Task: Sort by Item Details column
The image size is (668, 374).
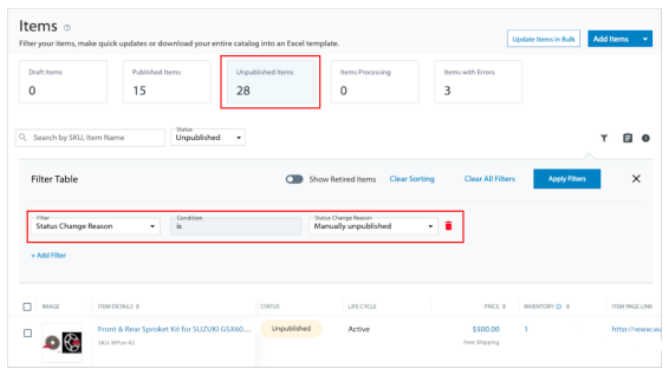Action: (x=138, y=306)
